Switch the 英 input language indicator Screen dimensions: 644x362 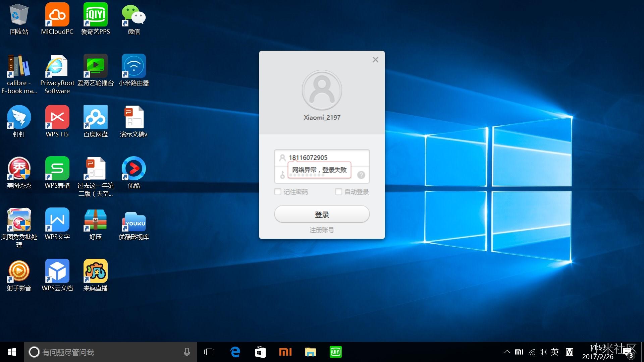(x=554, y=352)
